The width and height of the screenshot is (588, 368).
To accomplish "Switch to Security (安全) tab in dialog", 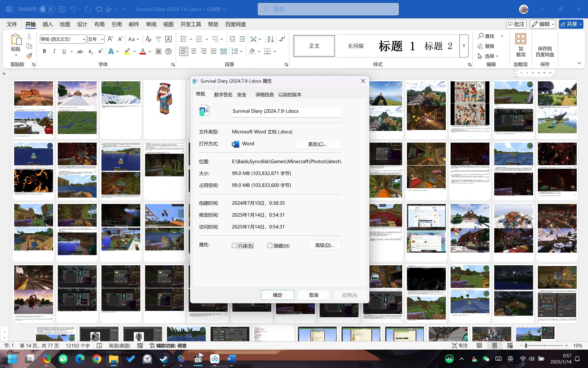I will (x=242, y=94).
